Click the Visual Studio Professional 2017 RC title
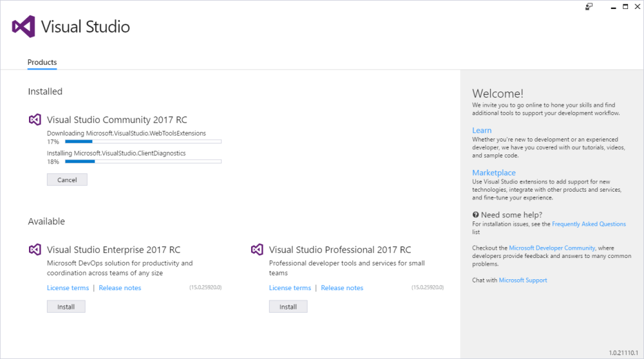Viewport: 644px width, 359px height. click(x=340, y=250)
